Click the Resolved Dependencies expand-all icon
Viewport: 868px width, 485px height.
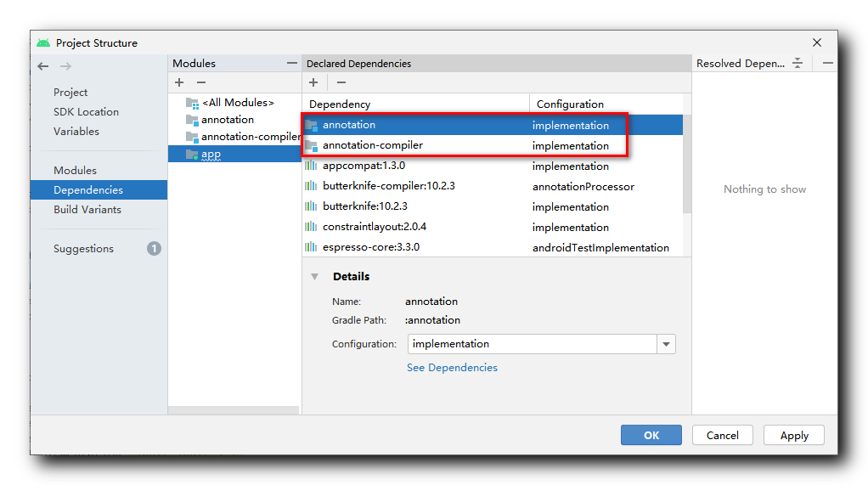click(798, 63)
